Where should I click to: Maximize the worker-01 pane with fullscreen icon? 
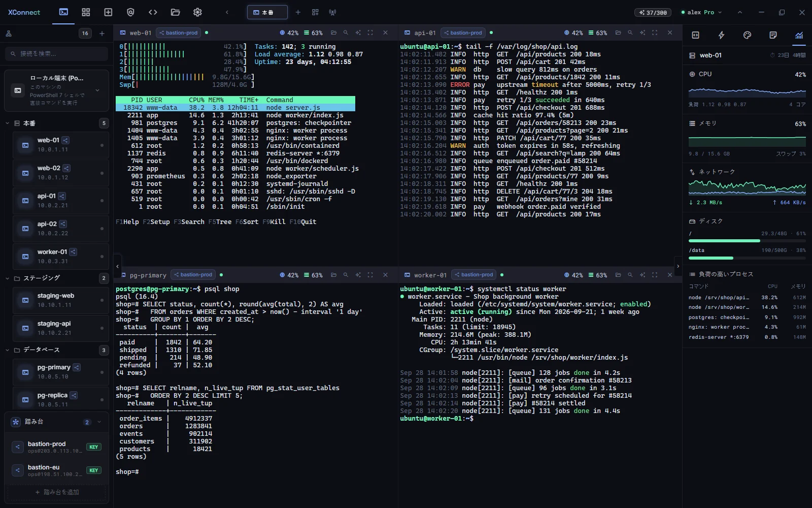coord(655,275)
